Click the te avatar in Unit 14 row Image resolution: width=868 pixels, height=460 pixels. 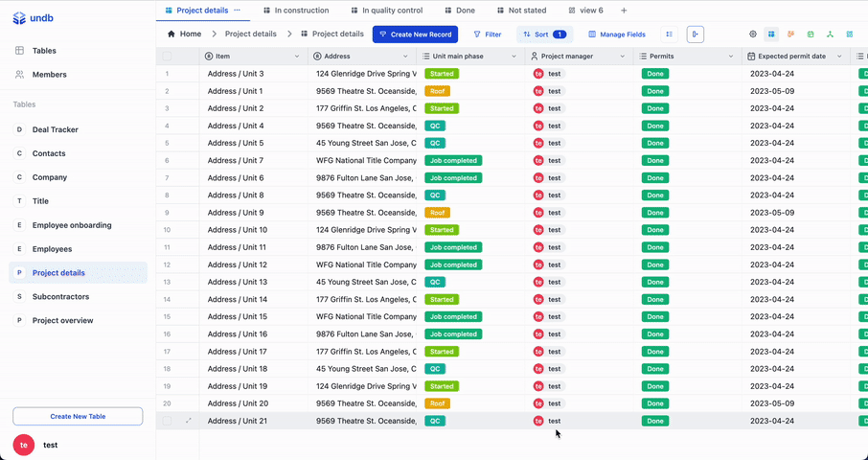point(538,299)
